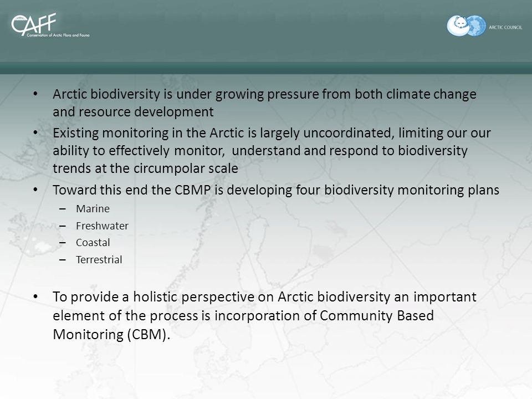This screenshot has width=532, height=399.
Task: Click the dash before 'Terrestrial'
Action: click(63, 260)
